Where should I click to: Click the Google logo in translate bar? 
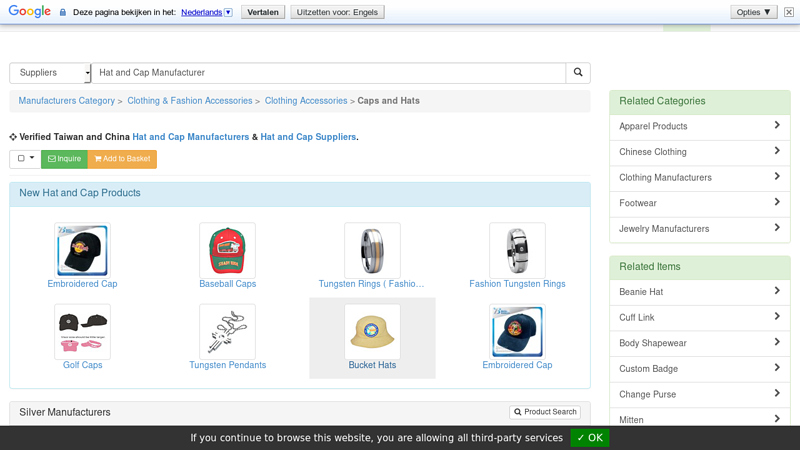tap(30, 11)
